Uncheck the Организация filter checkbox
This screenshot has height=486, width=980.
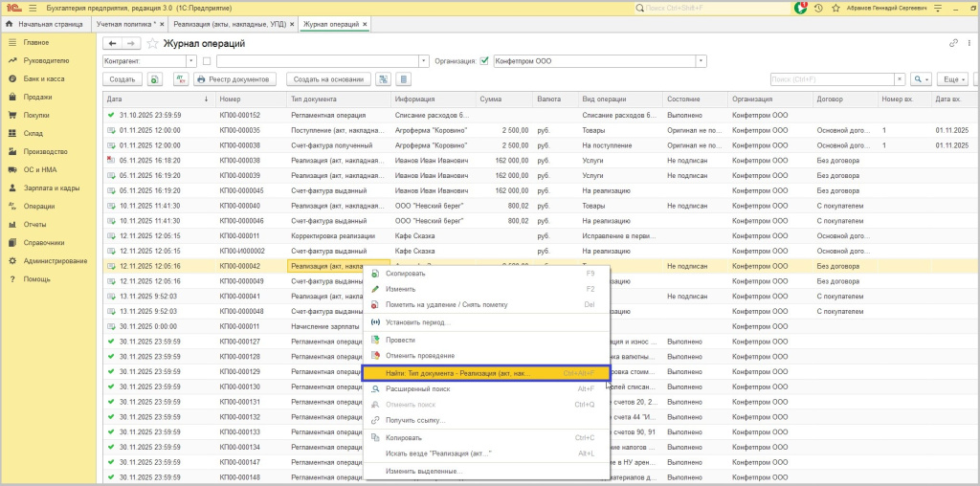pos(484,61)
